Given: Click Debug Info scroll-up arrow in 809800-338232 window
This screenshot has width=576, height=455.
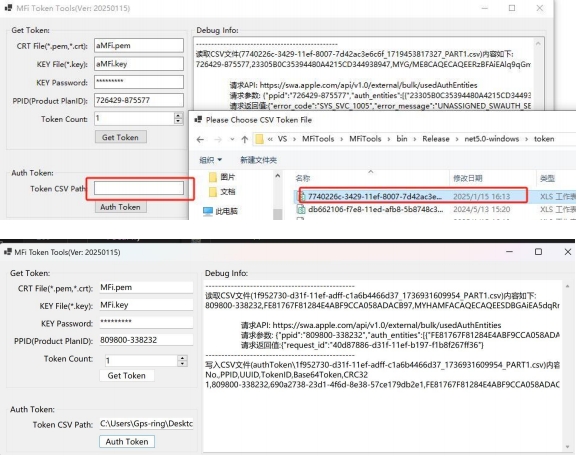Looking at the screenshot, I should [x=568, y=286].
